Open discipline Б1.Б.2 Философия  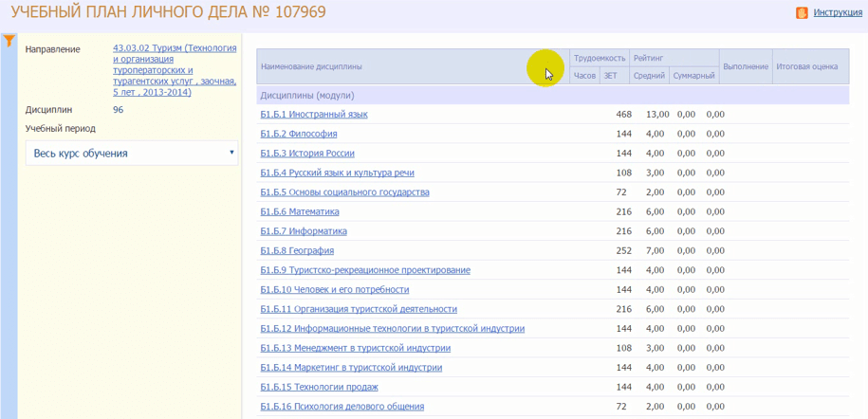(299, 134)
